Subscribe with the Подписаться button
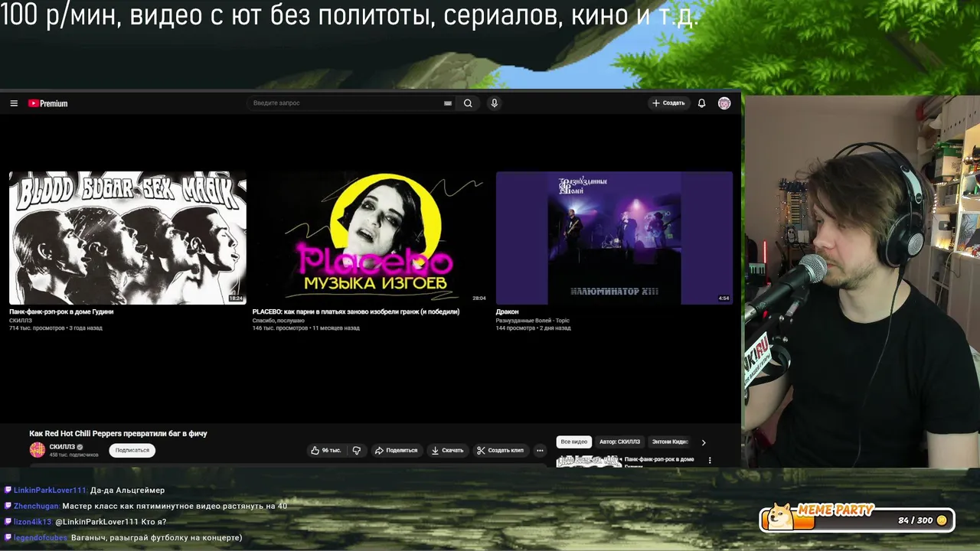The image size is (980, 551). (132, 451)
